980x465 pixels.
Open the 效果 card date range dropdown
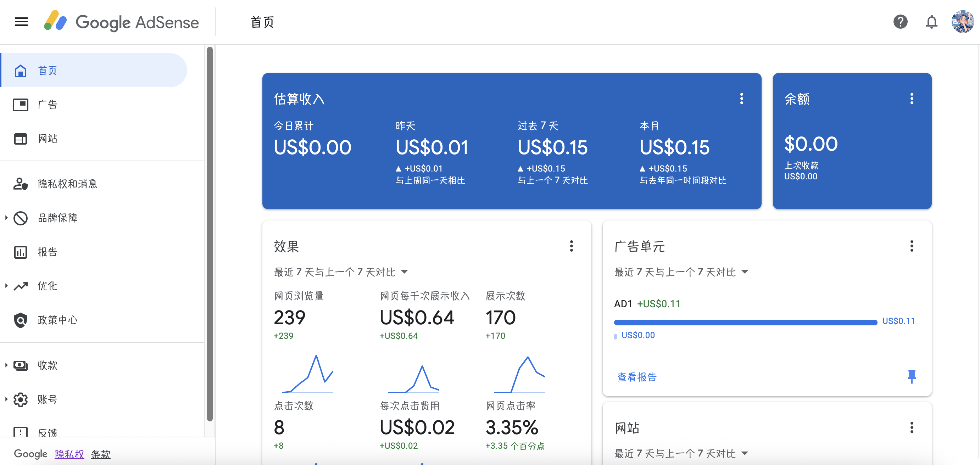tap(341, 272)
